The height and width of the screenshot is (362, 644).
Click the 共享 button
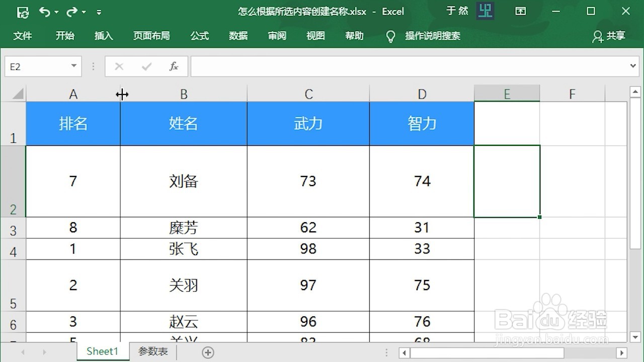(x=615, y=36)
